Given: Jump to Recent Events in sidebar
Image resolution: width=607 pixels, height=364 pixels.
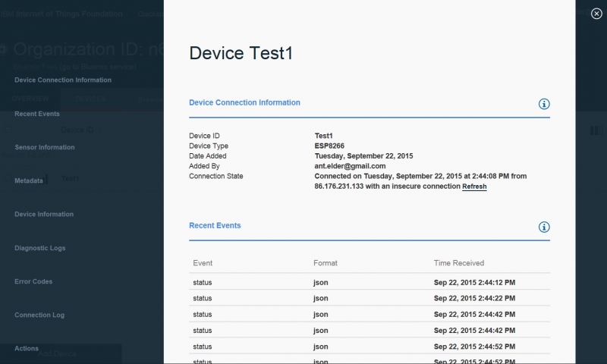Looking at the screenshot, I should 37,114.
